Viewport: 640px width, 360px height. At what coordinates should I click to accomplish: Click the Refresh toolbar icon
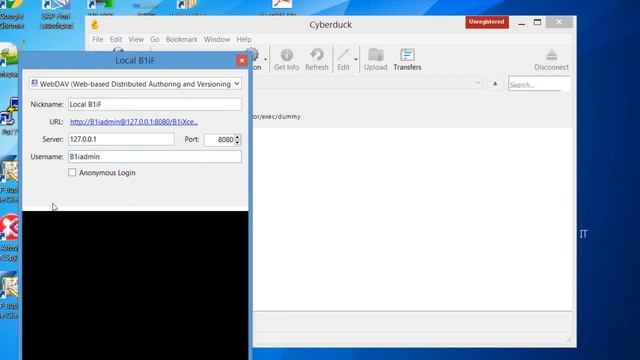[x=317, y=60]
